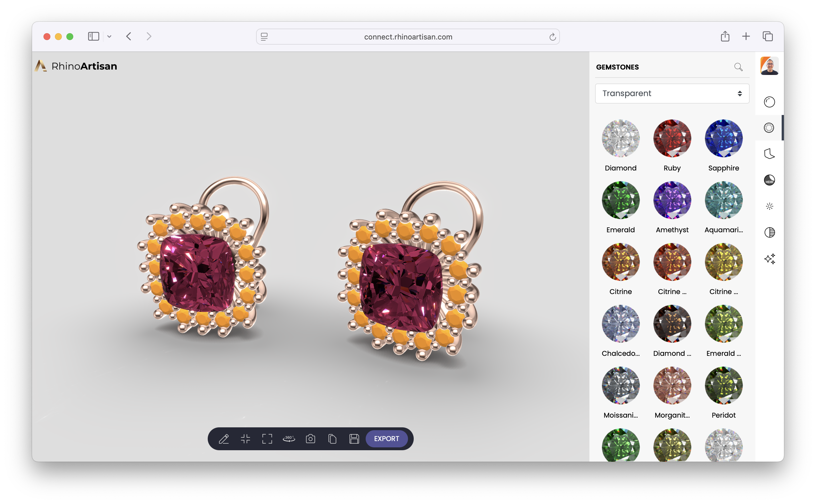Click the website settings icon in address bar
Viewport: 816px width, 504px height.
264,37
